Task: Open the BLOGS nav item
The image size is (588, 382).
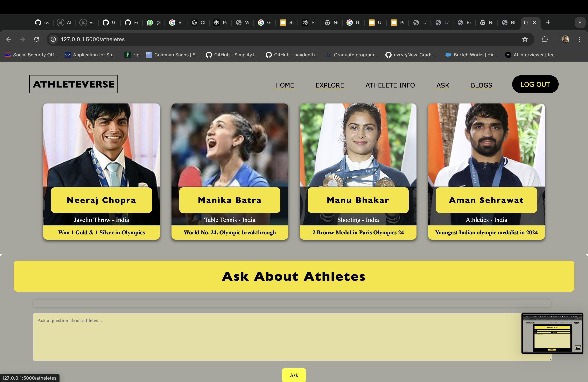Action: tap(481, 85)
